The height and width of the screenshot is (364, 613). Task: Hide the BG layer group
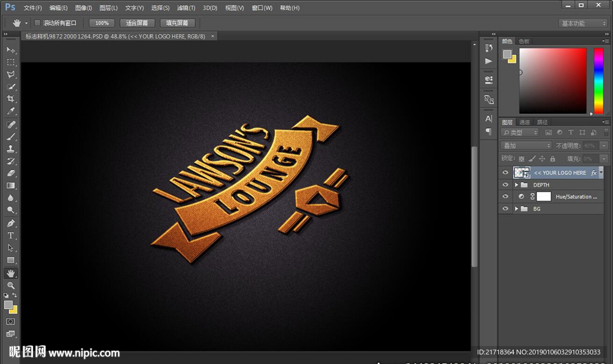[x=505, y=208]
